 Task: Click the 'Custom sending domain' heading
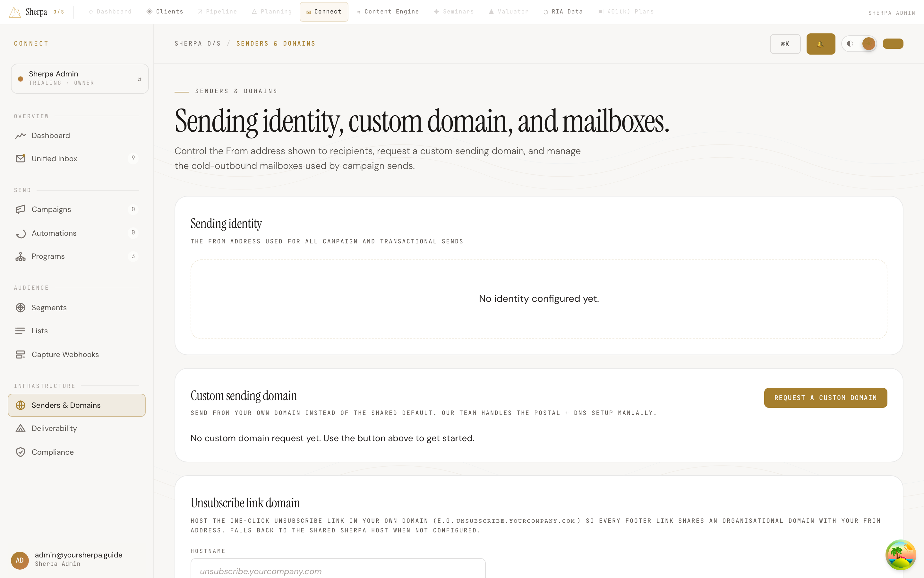(x=244, y=396)
